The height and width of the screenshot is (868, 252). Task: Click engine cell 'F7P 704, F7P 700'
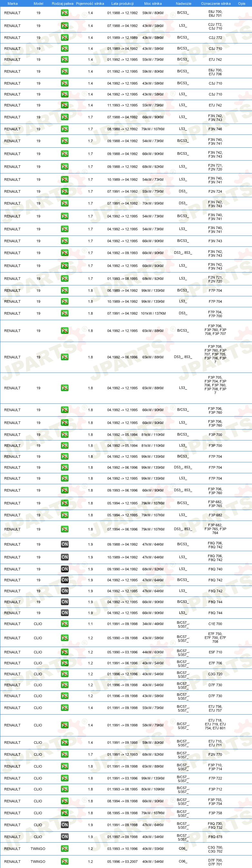pos(215,313)
